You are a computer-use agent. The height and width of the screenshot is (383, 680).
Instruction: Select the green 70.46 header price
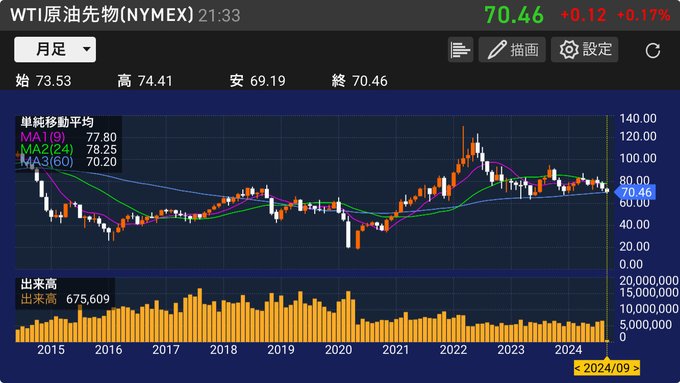[514, 15]
